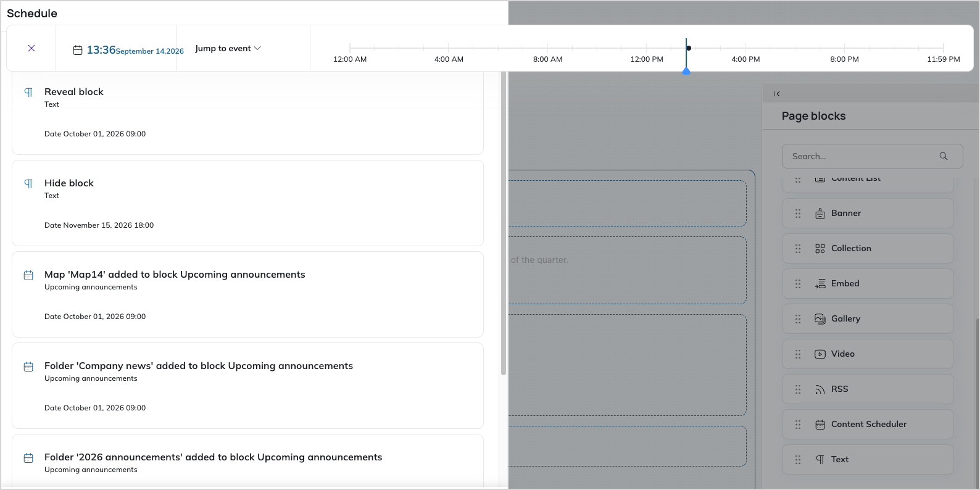Click the Page blocks heading

point(813,116)
